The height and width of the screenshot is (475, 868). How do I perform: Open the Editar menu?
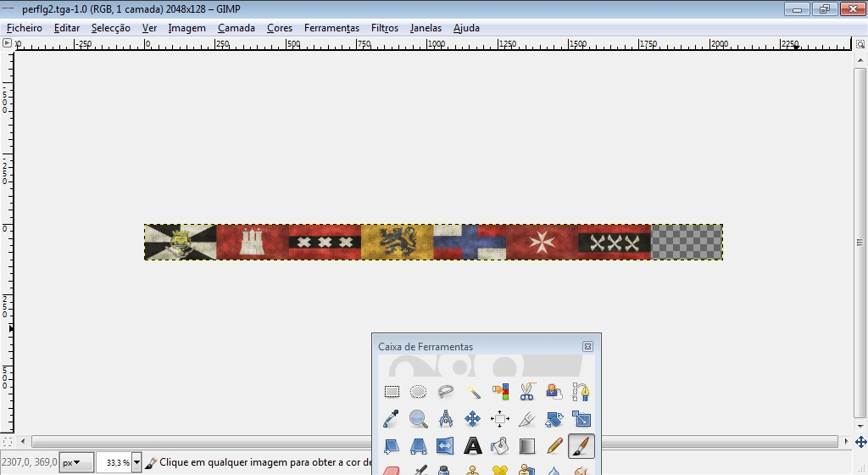pyautogui.click(x=67, y=28)
